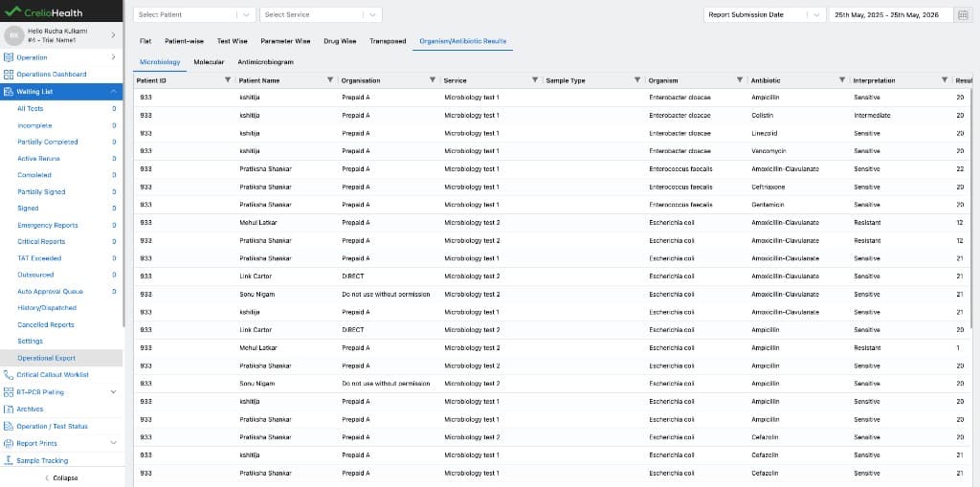Switch to the Flat tab
Image resolution: width=980 pixels, height=487 pixels.
145,41
